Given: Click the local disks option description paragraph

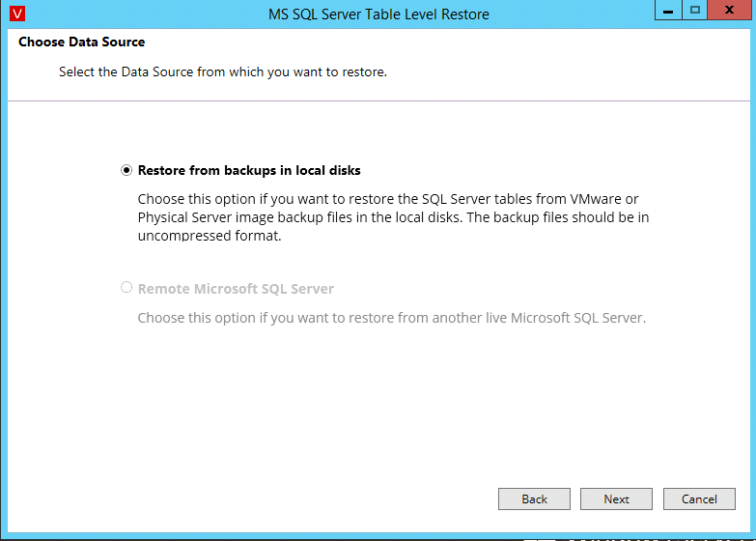Looking at the screenshot, I should click(393, 217).
